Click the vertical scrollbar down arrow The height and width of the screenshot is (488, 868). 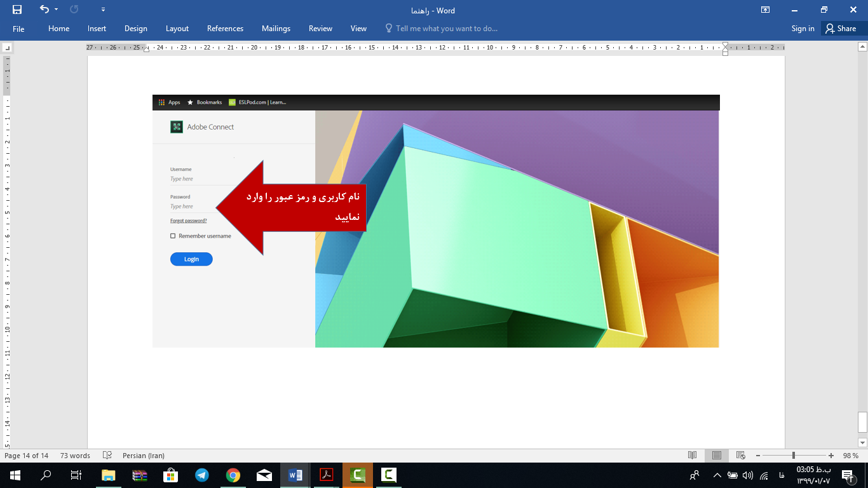(x=862, y=442)
